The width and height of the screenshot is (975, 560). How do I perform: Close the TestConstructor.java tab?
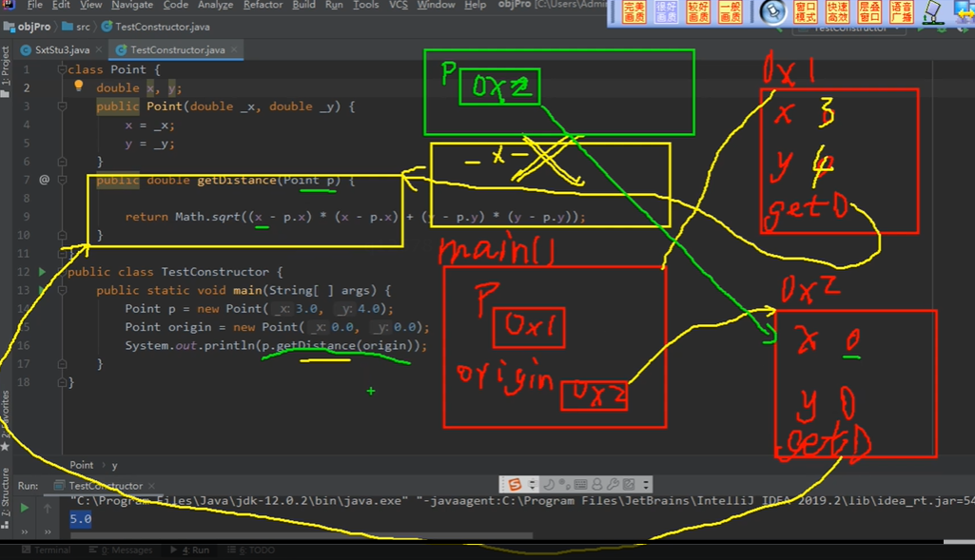(x=234, y=49)
